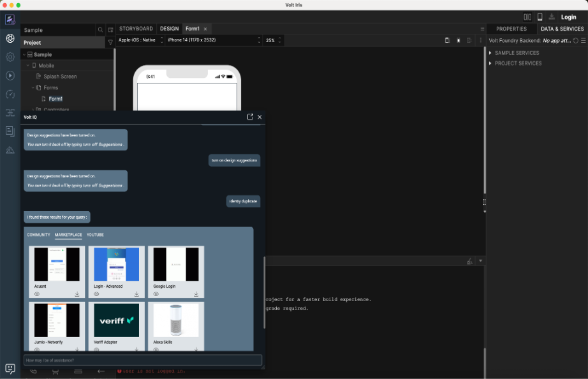The width and height of the screenshot is (588, 379).
Task: Refresh the Volt Foundry Backend
Action: (x=576, y=40)
